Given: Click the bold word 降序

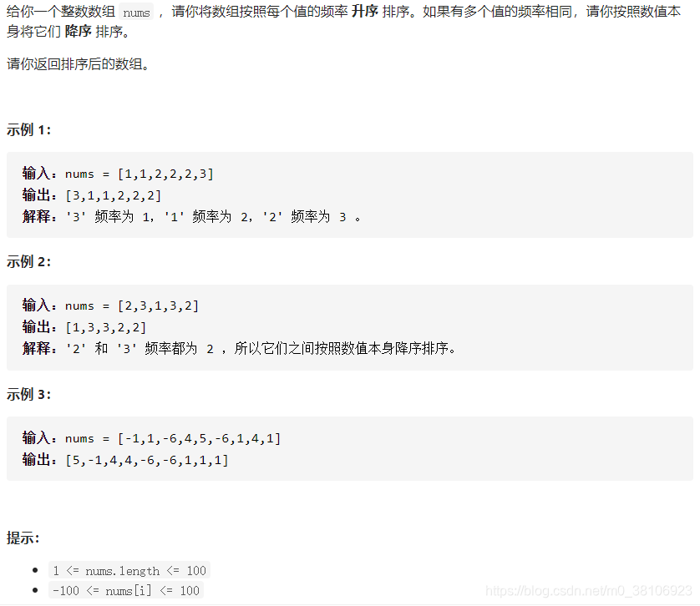Looking at the screenshot, I should tap(79, 31).
